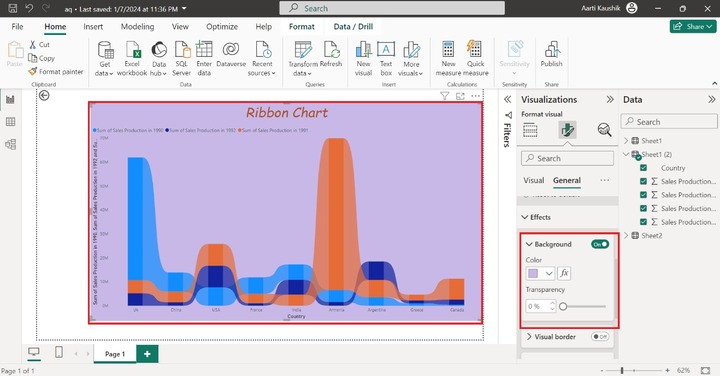Click the fx conditional formatting button
This screenshot has width=720, height=376.
pyautogui.click(x=564, y=273)
